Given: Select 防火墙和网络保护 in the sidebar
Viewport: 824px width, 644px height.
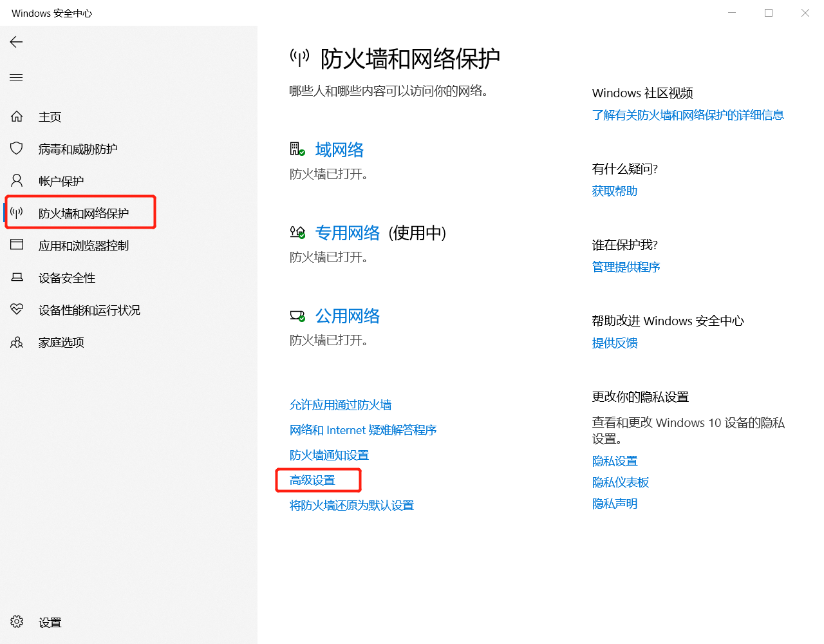Looking at the screenshot, I should 83,213.
